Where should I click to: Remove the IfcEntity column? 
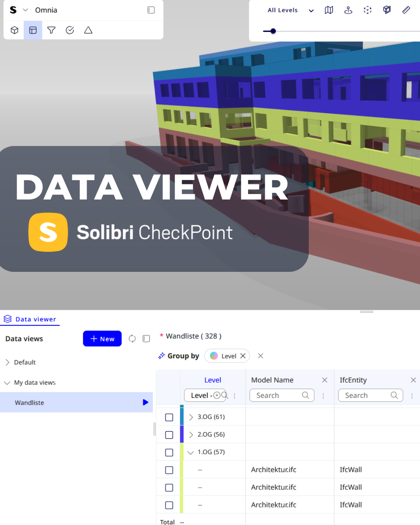tap(413, 380)
